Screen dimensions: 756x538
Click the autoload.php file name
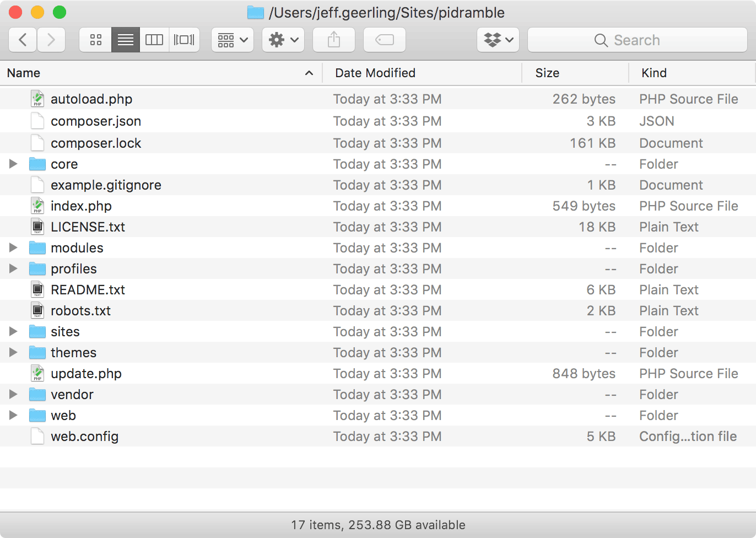pyautogui.click(x=91, y=99)
